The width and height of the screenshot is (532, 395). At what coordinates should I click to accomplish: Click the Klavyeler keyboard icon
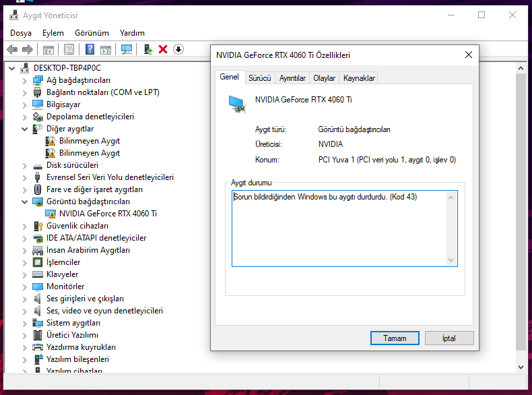tap(38, 274)
